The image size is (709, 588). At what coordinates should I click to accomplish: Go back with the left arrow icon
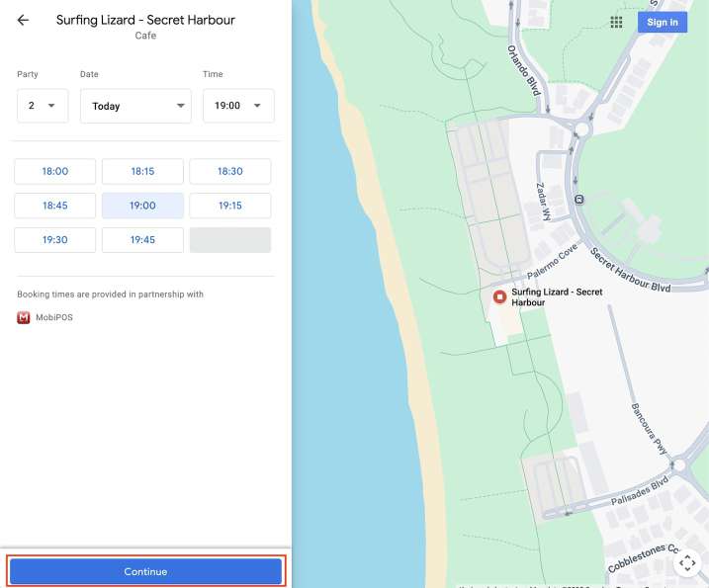23,20
